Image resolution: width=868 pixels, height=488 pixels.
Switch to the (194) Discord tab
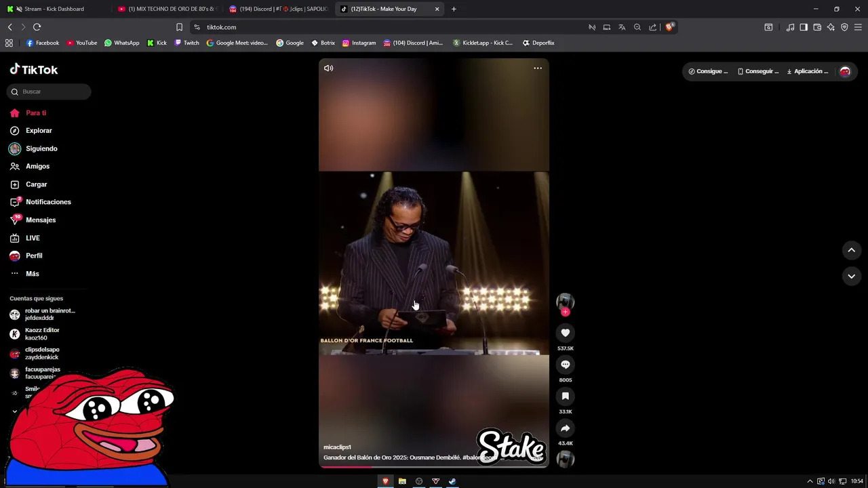(278, 9)
